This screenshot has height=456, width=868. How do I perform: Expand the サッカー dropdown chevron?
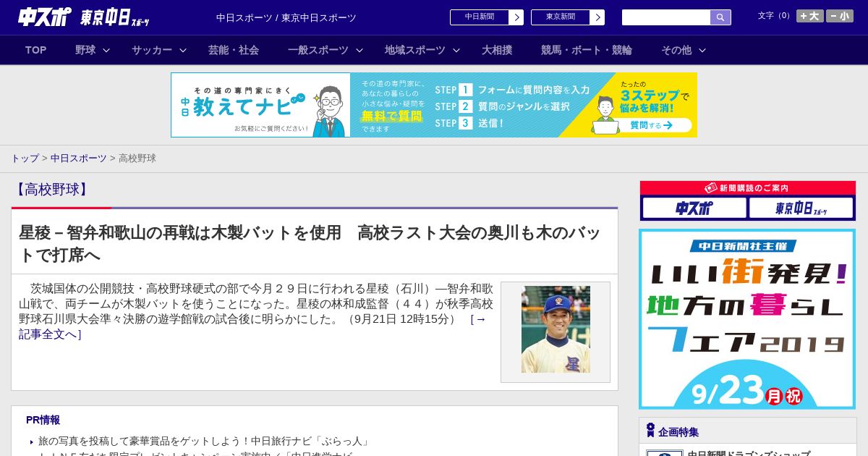point(183,50)
